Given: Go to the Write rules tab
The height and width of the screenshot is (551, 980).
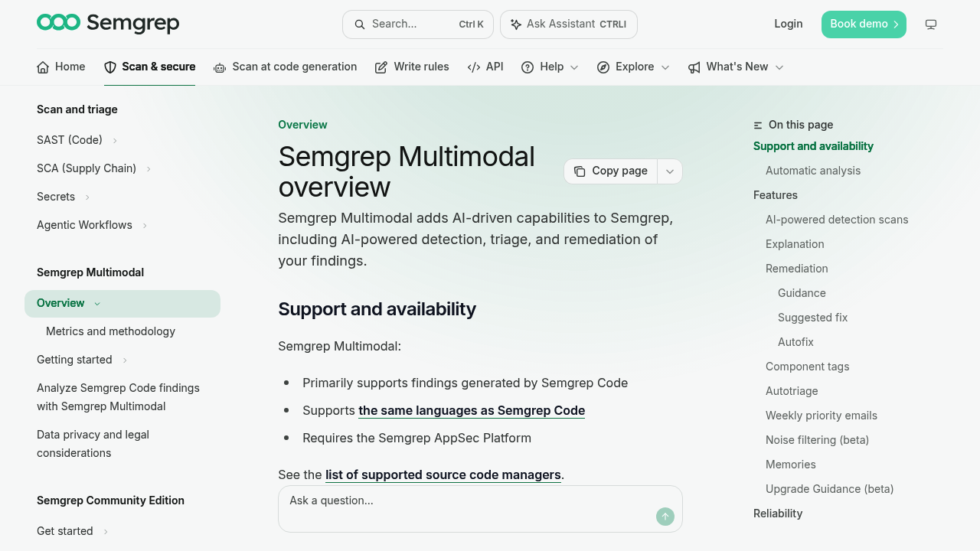Looking at the screenshot, I should tap(412, 67).
